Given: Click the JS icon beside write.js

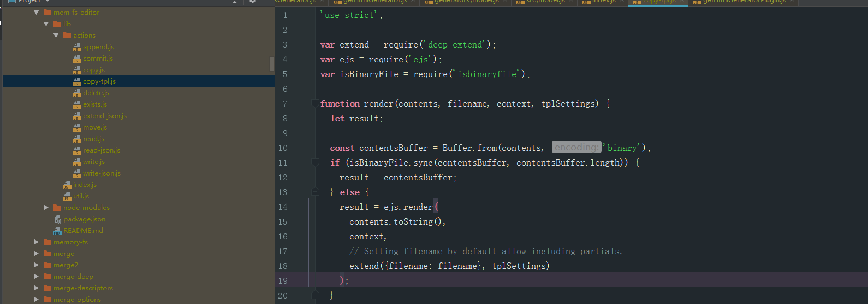Looking at the screenshot, I should coord(77,162).
